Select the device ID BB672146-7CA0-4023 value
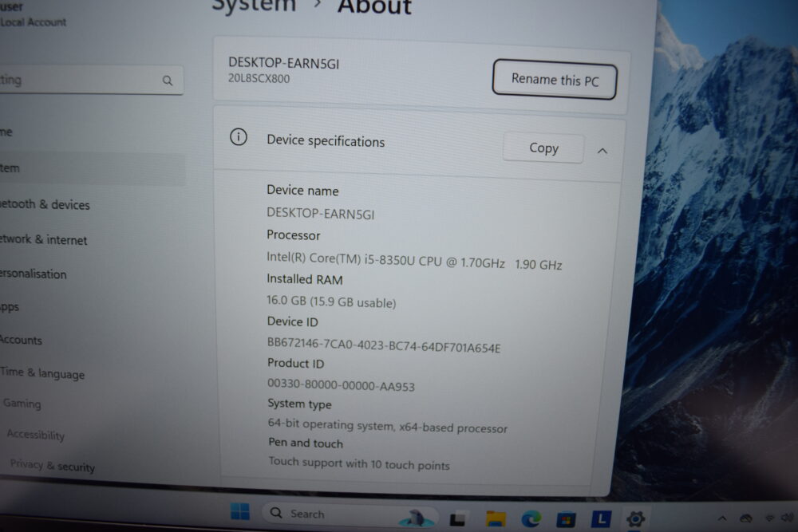 (x=384, y=345)
